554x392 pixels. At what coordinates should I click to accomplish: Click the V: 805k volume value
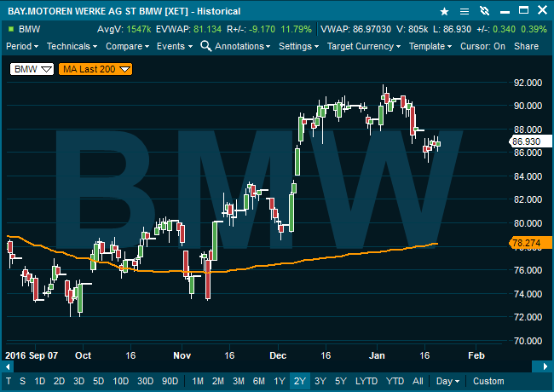413,29
